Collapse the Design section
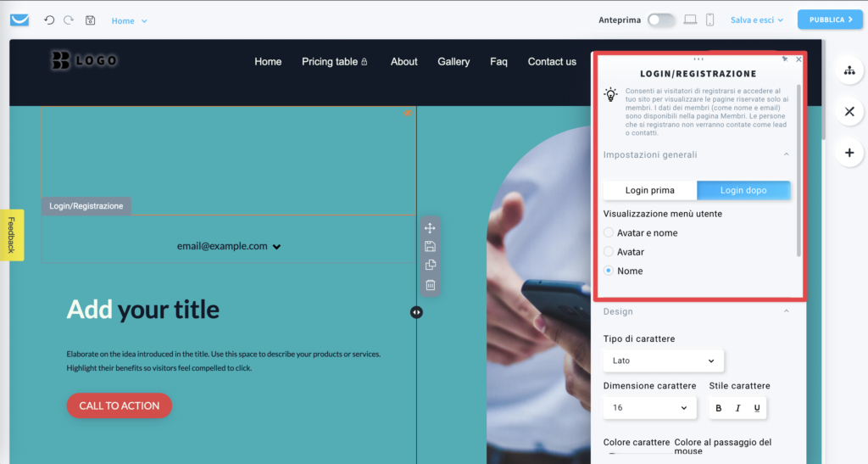The image size is (868, 464). (786, 311)
